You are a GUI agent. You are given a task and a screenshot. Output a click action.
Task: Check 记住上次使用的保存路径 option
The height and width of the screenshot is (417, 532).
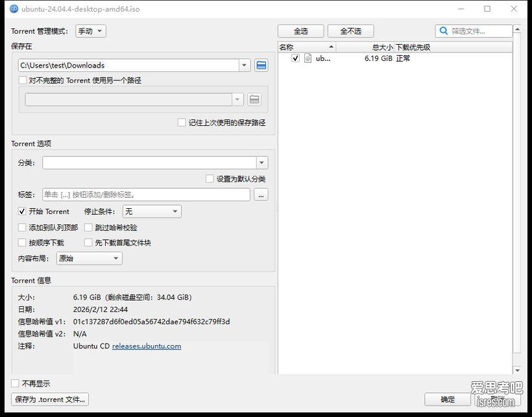(182, 123)
